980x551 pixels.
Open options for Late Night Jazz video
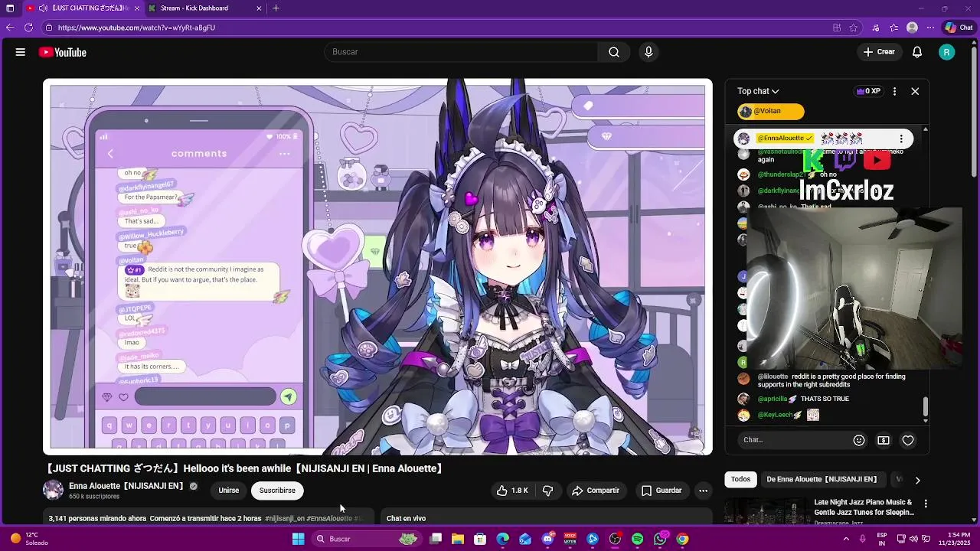click(x=926, y=504)
